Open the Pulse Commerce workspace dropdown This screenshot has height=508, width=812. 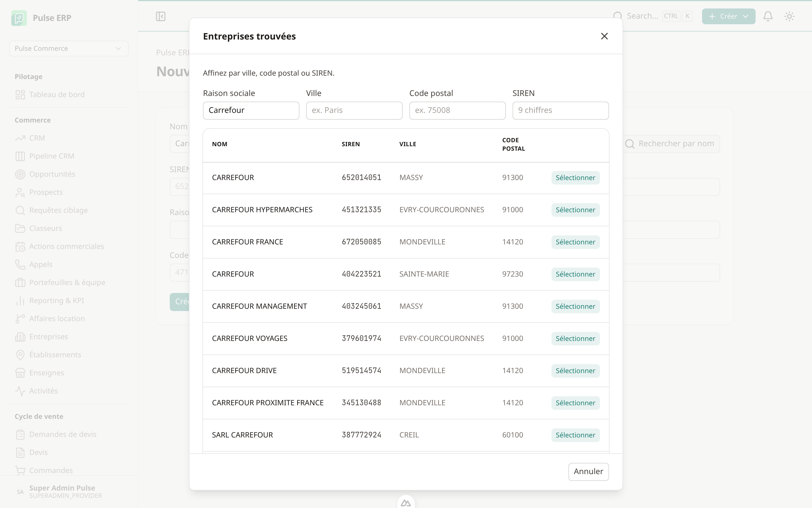point(69,48)
